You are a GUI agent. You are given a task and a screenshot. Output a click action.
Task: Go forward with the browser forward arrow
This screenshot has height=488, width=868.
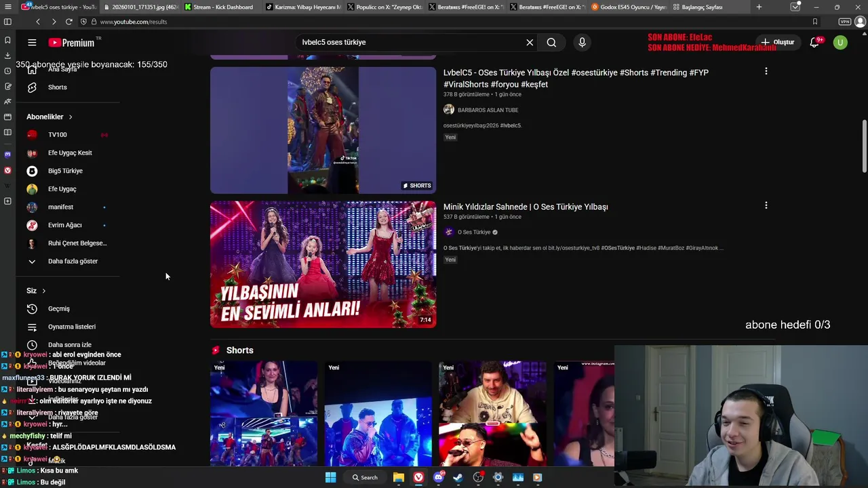(54, 22)
